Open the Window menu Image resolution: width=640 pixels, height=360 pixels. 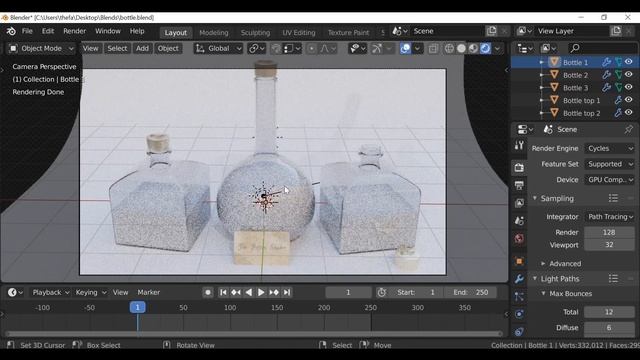pos(108,31)
